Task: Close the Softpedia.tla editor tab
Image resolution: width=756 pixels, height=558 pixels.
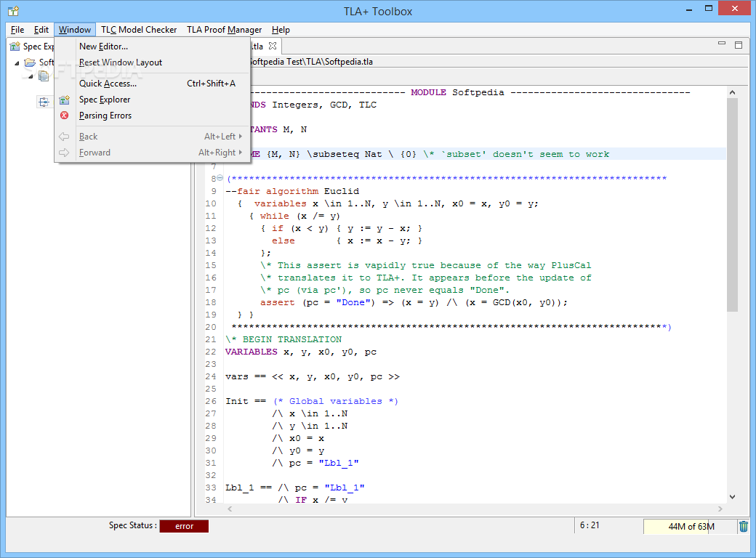Action: pos(273,46)
